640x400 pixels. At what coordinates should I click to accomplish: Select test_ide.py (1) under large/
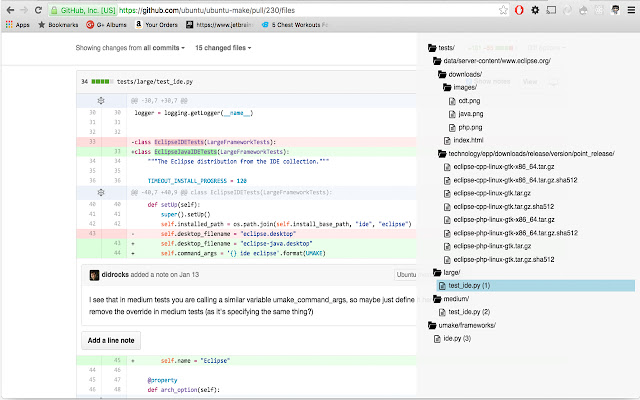pyautogui.click(x=469, y=285)
